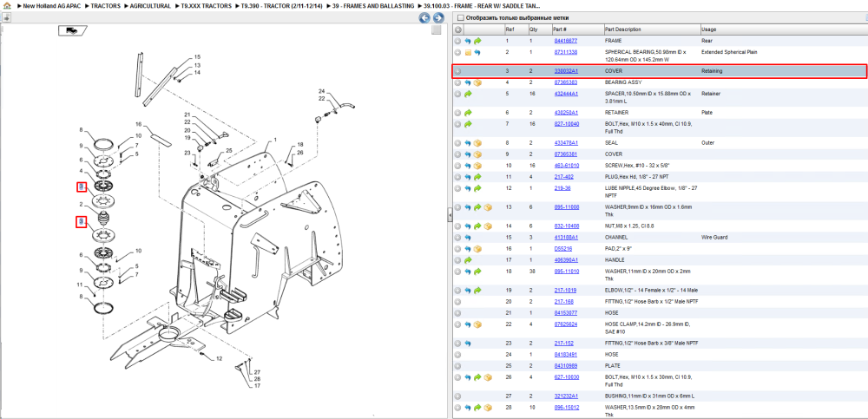
Task: Click the small square button at diagram corner
Action: pos(437,29)
